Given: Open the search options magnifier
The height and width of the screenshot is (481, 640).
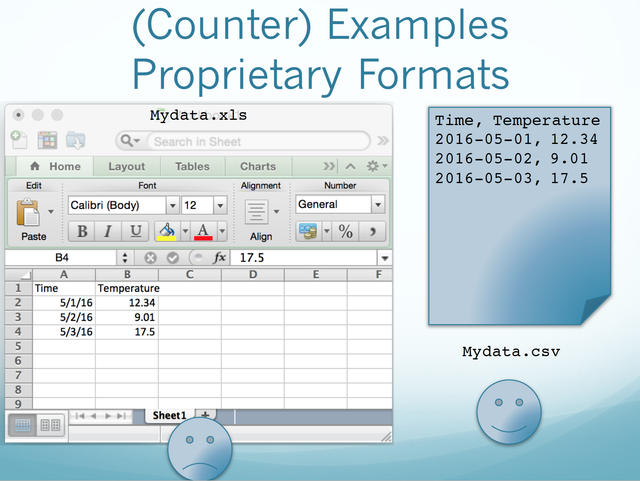Looking at the screenshot, I should click(130, 141).
